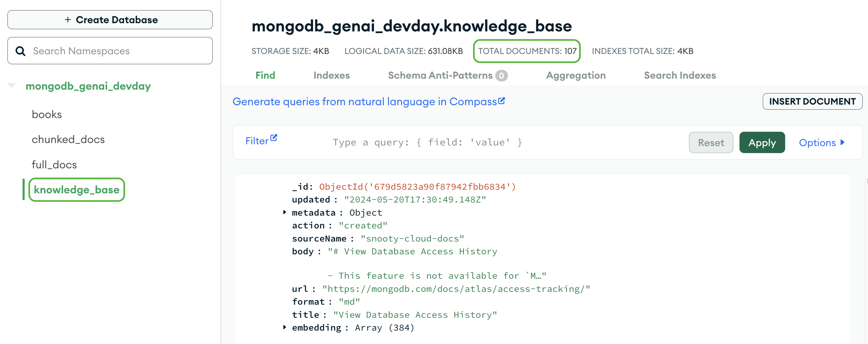Click the filter query input field
868x344 pixels.
click(506, 142)
